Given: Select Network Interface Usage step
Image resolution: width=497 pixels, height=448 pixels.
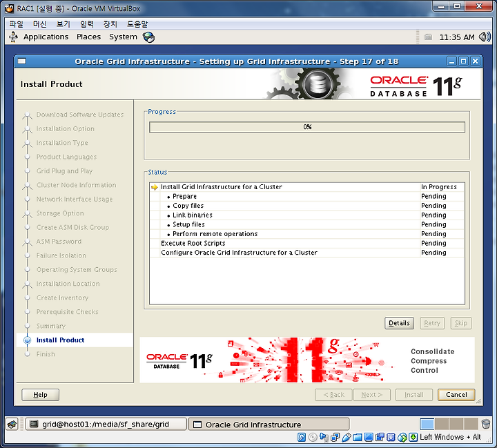Looking at the screenshot, I should pyautogui.click(x=75, y=199).
